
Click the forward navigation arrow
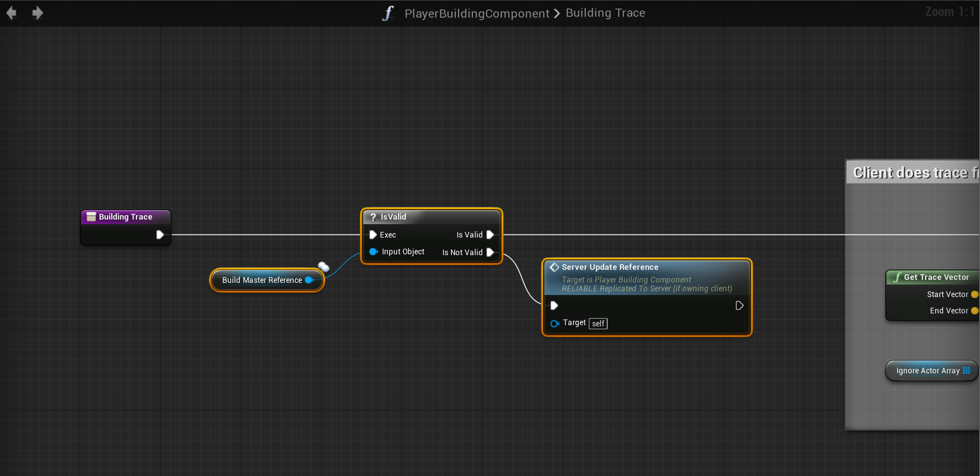[37, 13]
